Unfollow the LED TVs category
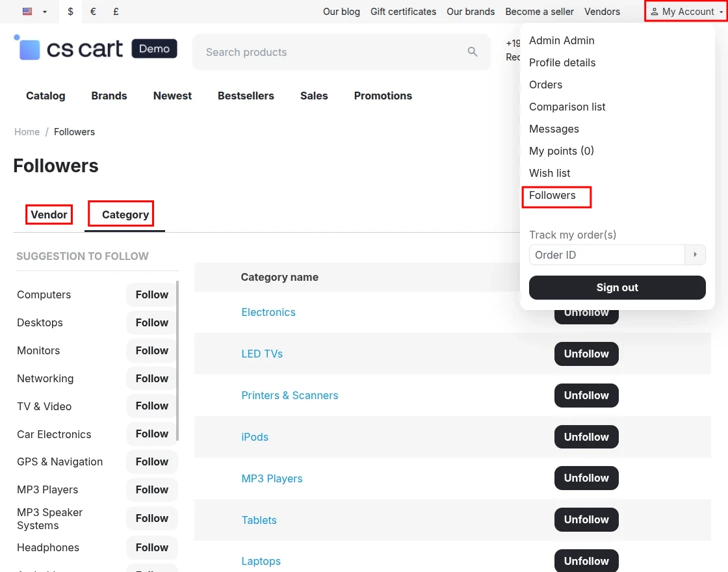Screen dimensions: 728x572 (x=586, y=354)
